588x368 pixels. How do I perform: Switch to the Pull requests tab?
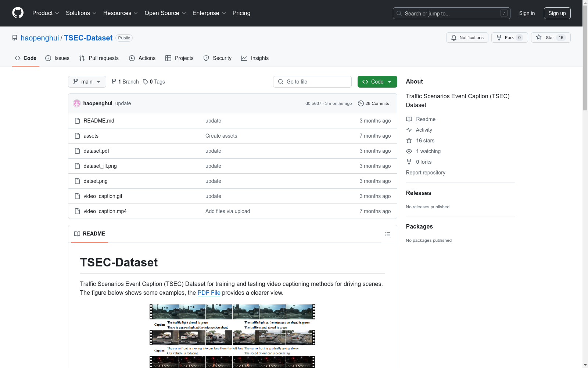pos(99,58)
